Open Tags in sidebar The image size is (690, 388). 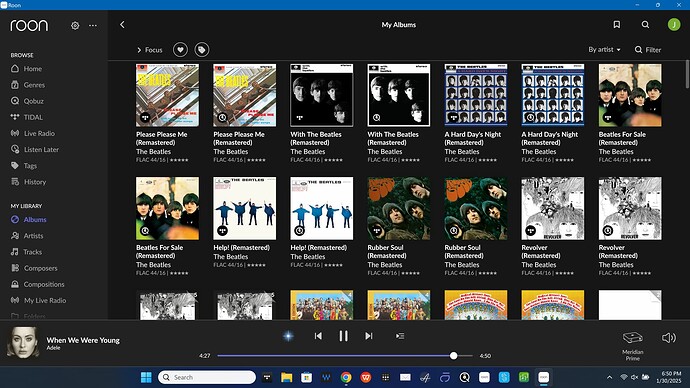tap(30, 166)
